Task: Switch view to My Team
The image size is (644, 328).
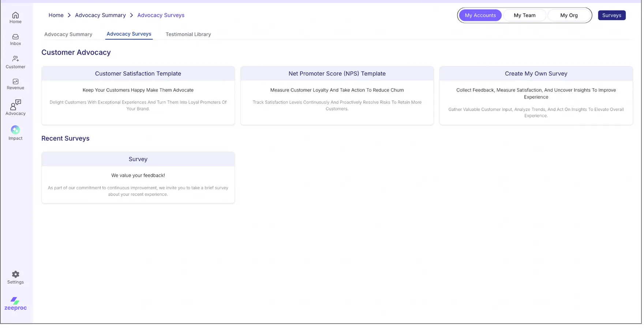Action: 524,15
